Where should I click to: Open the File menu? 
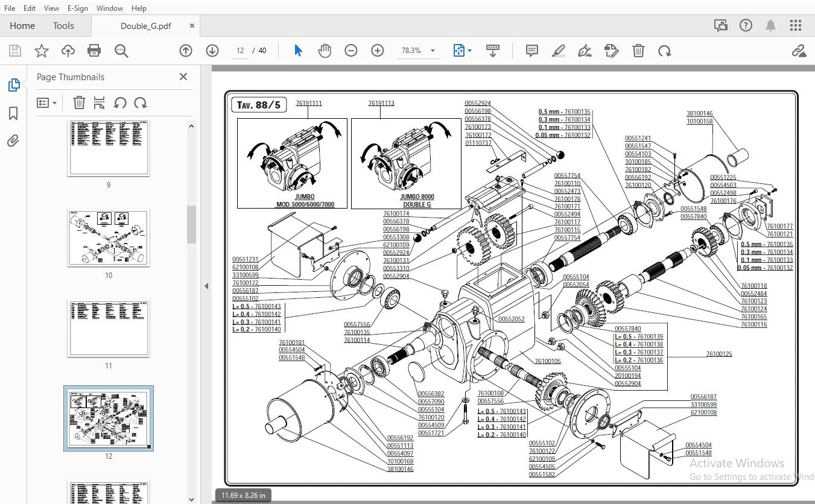point(10,8)
